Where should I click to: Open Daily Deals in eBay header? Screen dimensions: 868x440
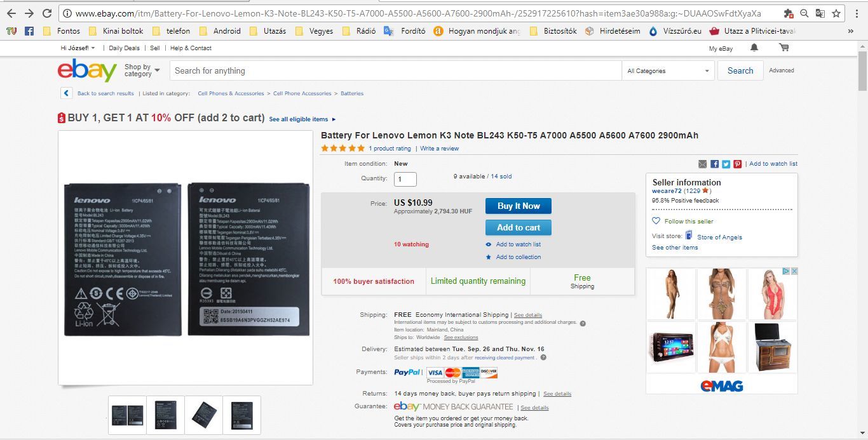coord(124,48)
